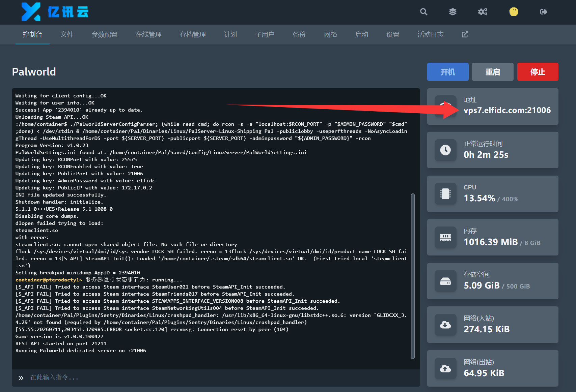Click the console scrollbar
This screenshot has height=392, width=576.
pos(413,276)
